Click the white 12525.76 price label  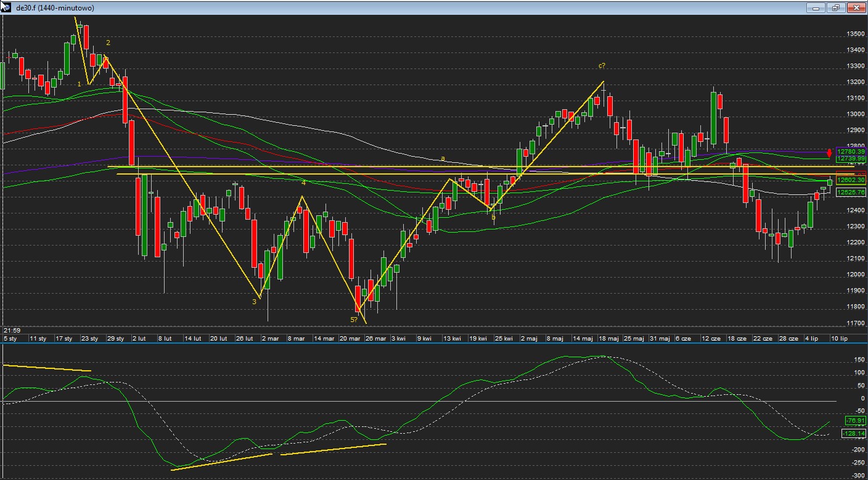click(851, 192)
